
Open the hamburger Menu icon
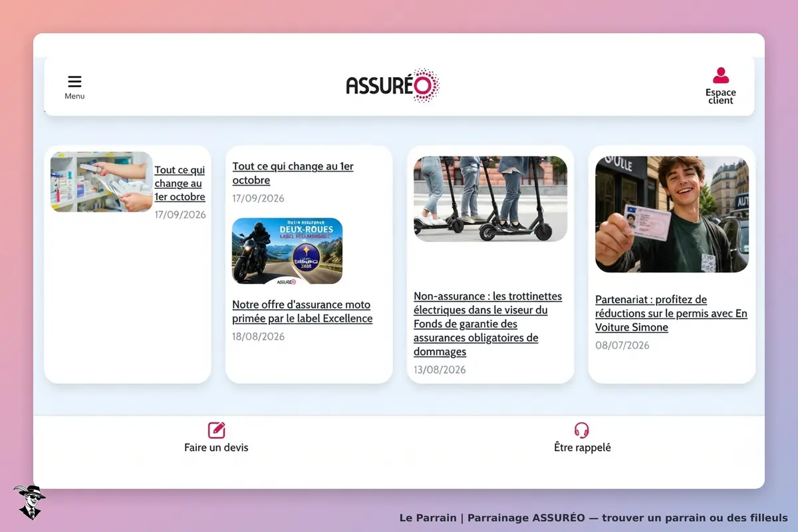coord(74,81)
